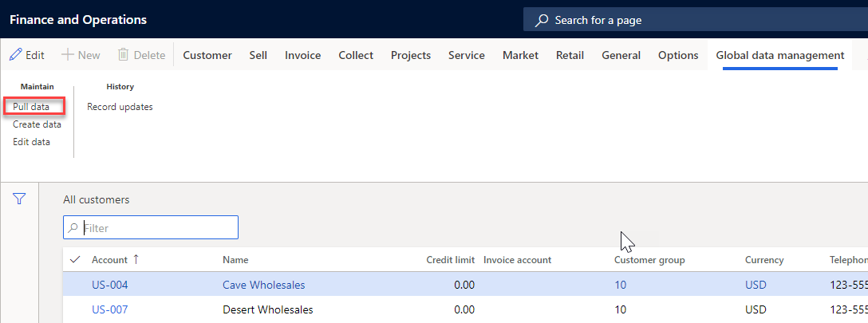Open customer account US-007 link
The image size is (868, 323).
coord(109,309)
